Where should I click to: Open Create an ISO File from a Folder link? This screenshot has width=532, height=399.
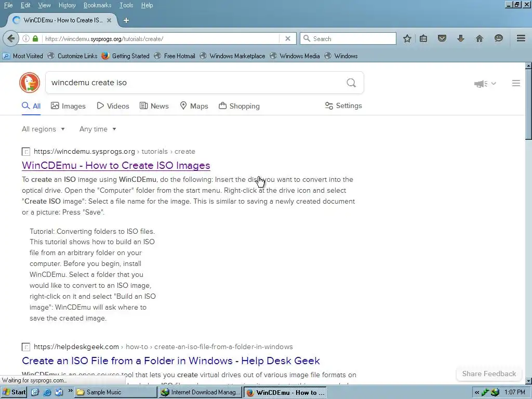pyautogui.click(x=170, y=361)
